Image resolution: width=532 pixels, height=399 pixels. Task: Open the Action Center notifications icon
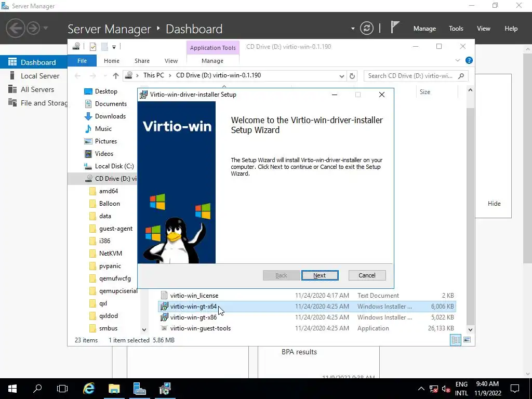point(515,389)
